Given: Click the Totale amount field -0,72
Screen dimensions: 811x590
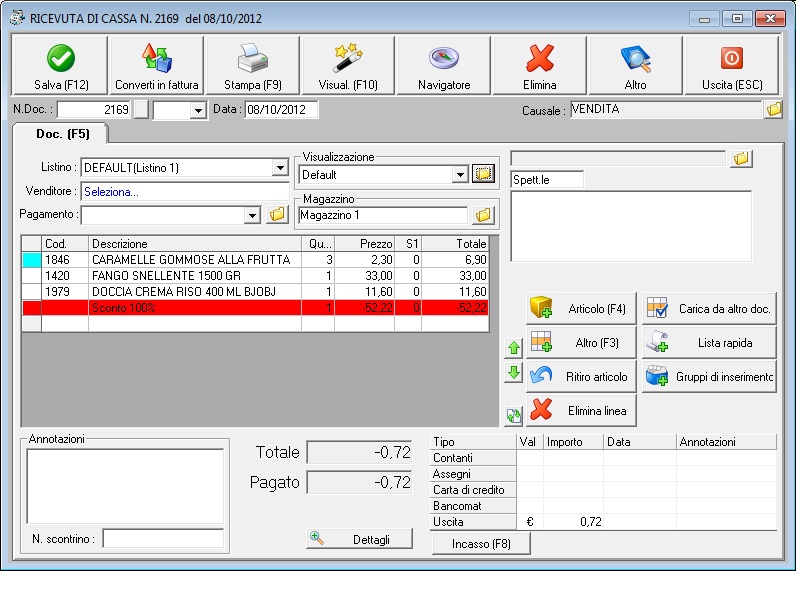Looking at the screenshot, I should [x=359, y=452].
